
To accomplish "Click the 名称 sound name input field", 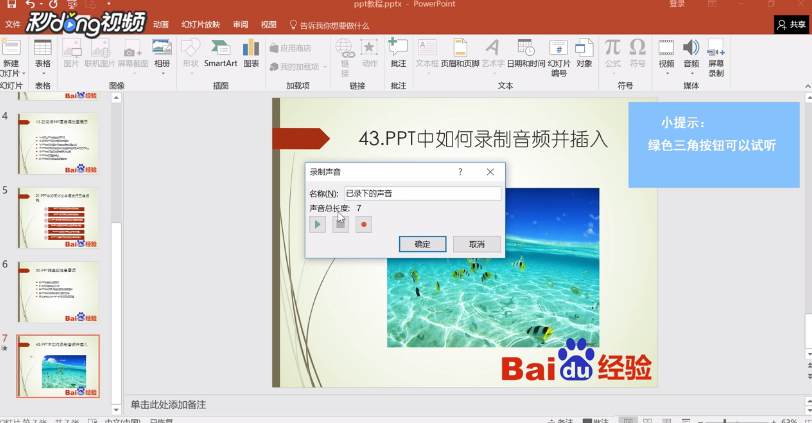I will click(x=422, y=194).
